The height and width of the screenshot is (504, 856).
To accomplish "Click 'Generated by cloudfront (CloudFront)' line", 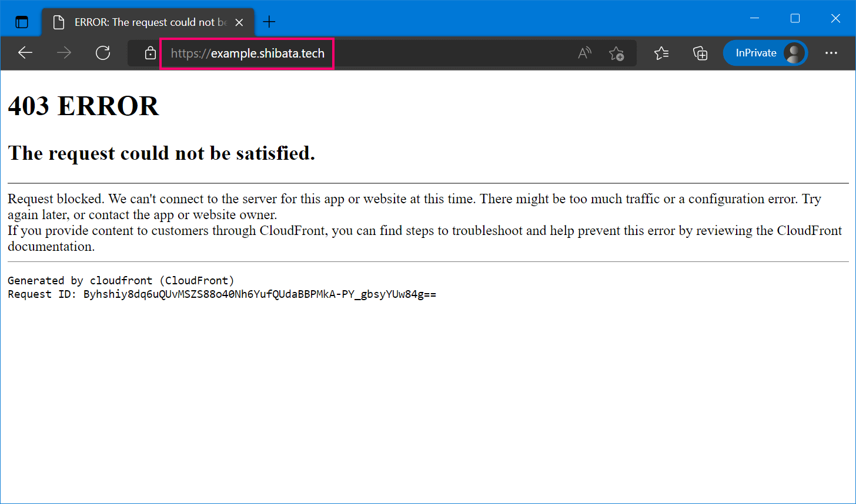I will point(121,281).
